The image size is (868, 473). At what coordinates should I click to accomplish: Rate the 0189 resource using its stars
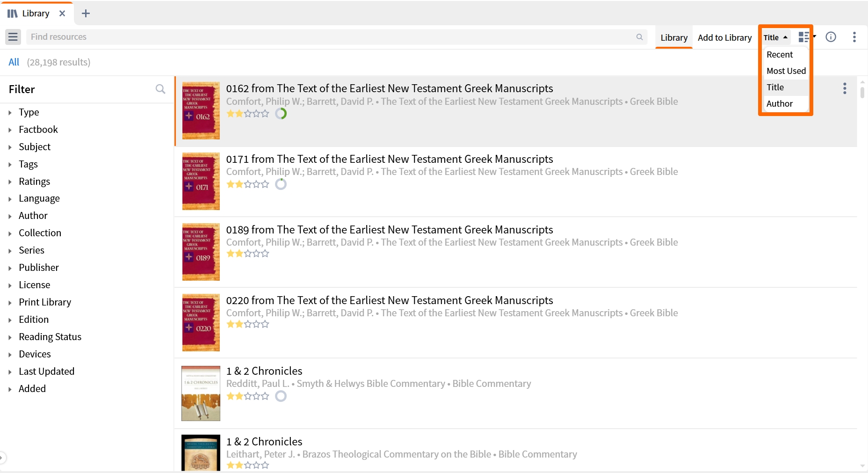click(248, 254)
